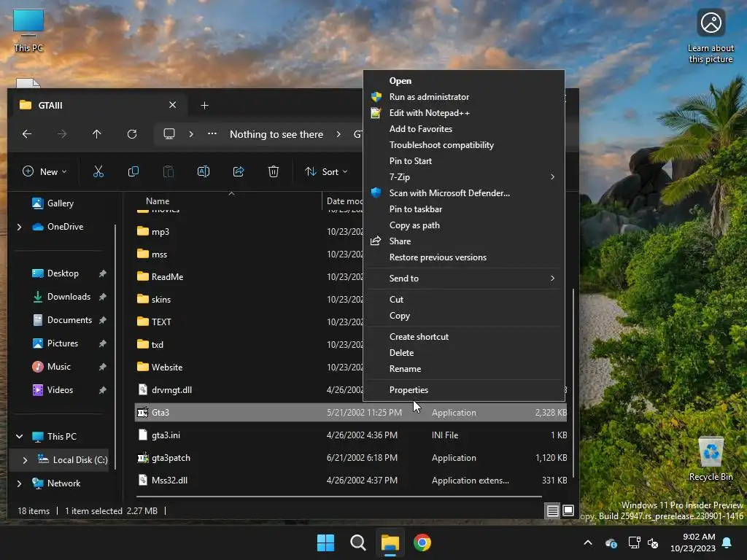Select gta3patch application file
This screenshot has width=747, height=560.
coord(171,458)
